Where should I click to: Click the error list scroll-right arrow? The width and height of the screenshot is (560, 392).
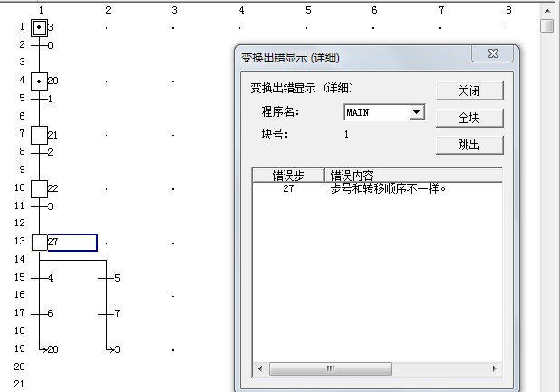(x=495, y=368)
